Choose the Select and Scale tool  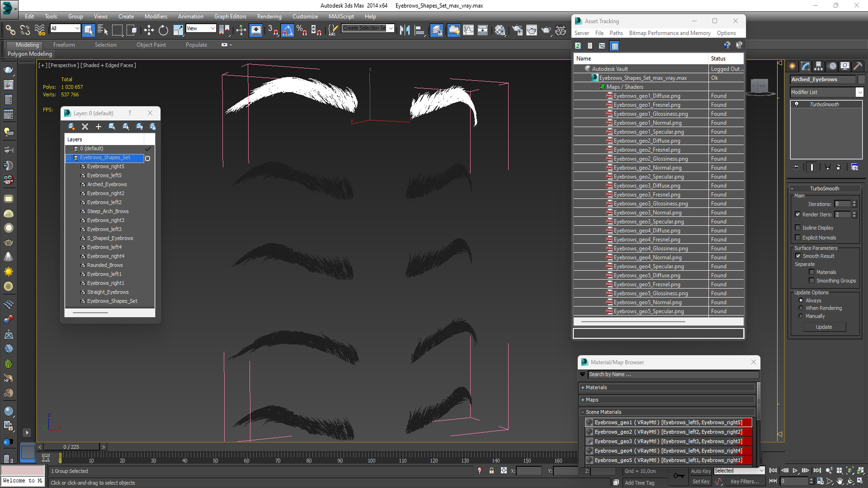point(178,30)
